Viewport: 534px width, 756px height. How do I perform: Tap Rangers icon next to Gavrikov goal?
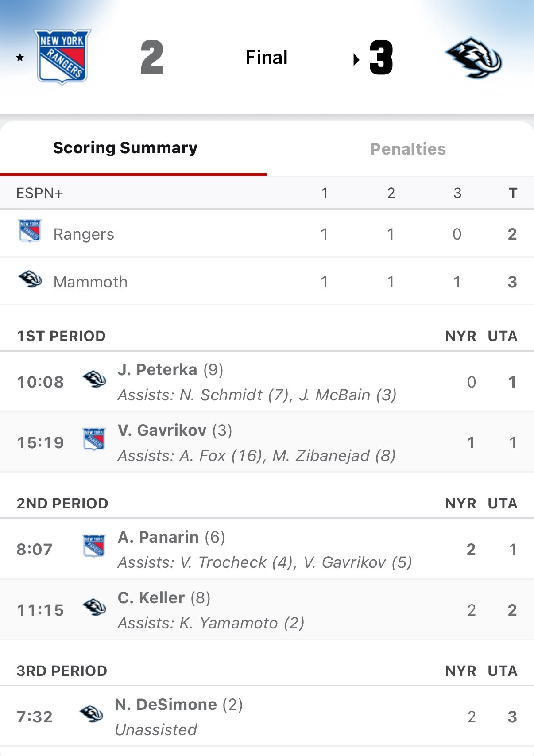click(x=94, y=439)
